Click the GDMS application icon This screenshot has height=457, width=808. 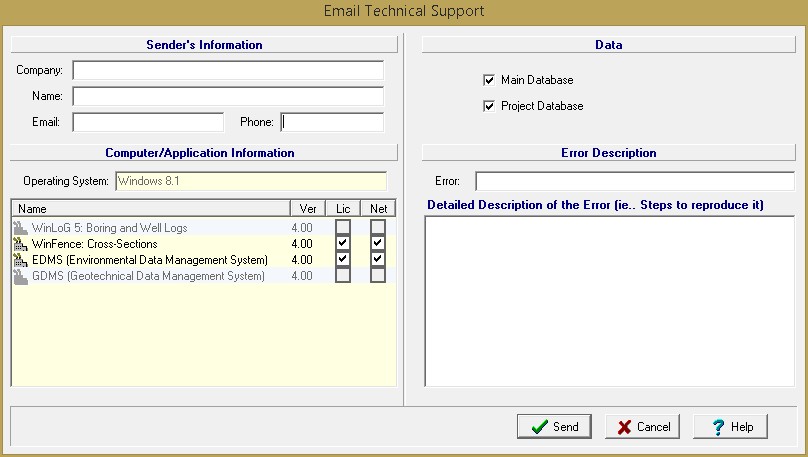click(21, 276)
